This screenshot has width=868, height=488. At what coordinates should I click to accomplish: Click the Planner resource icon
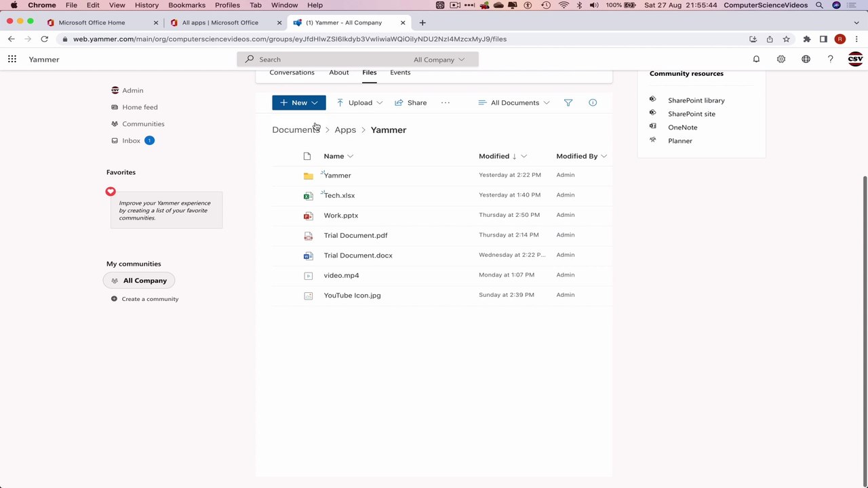click(x=653, y=140)
